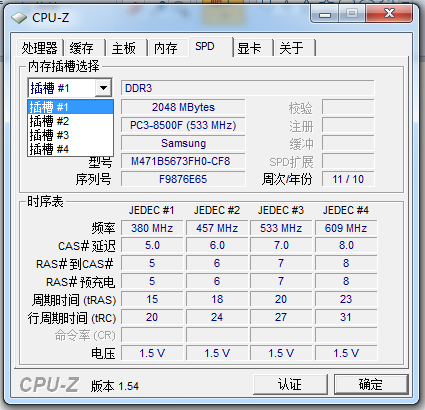Click the CAS# latency value 8.0
Viewport: 425px width, 410px height.
(x=346, y=245)
